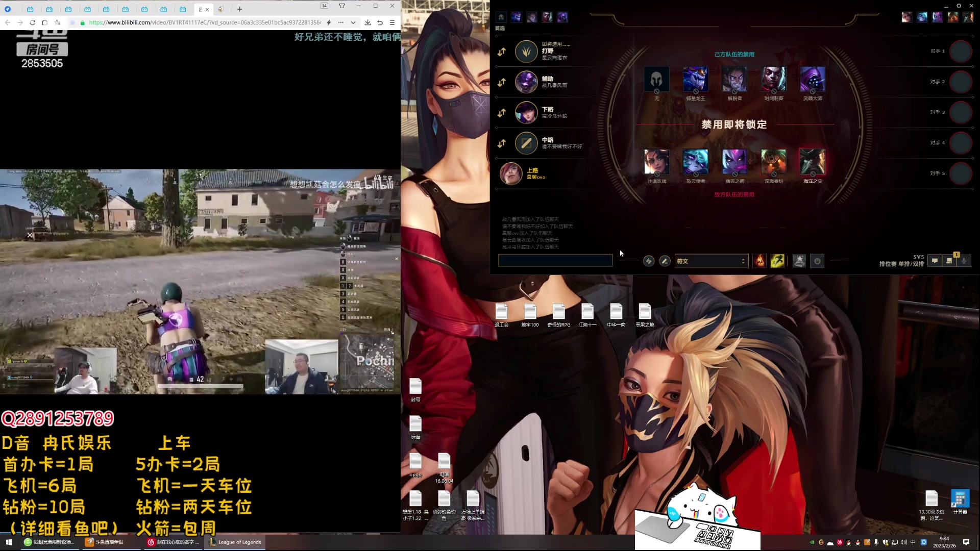
Task: Select the 铸星龙王 banned champion portrait
Action: [x=695, y=79]
